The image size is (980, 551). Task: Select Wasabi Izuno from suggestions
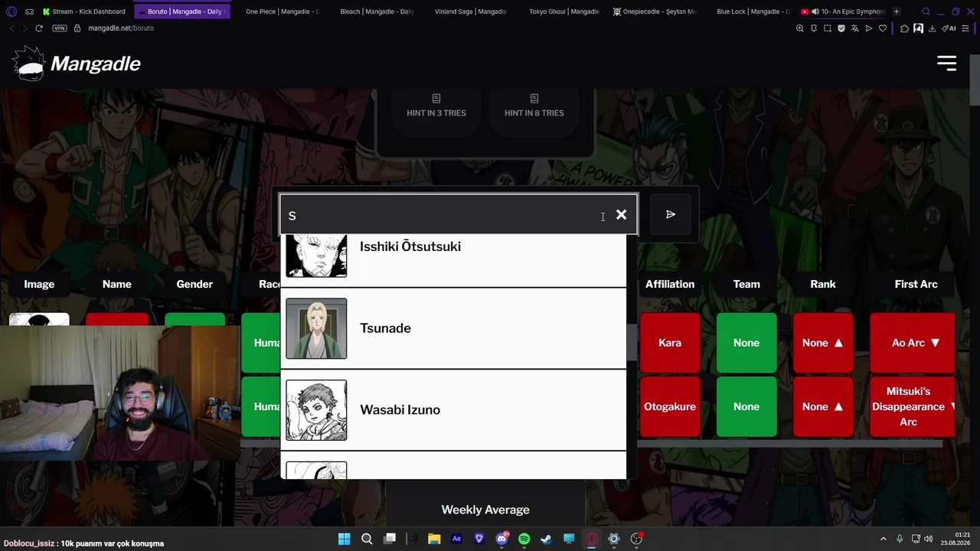(453, 410)
